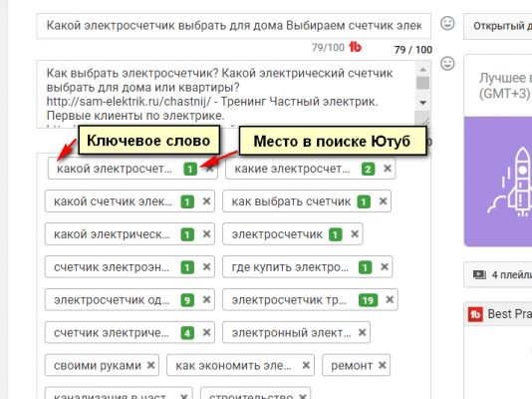
Task: Select the tag text "какие электросчет…"
Action: pyautogui.click(x=292, y=169)
